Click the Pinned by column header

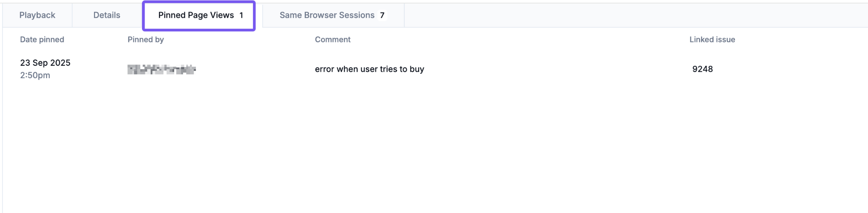(x=145, y=39)
